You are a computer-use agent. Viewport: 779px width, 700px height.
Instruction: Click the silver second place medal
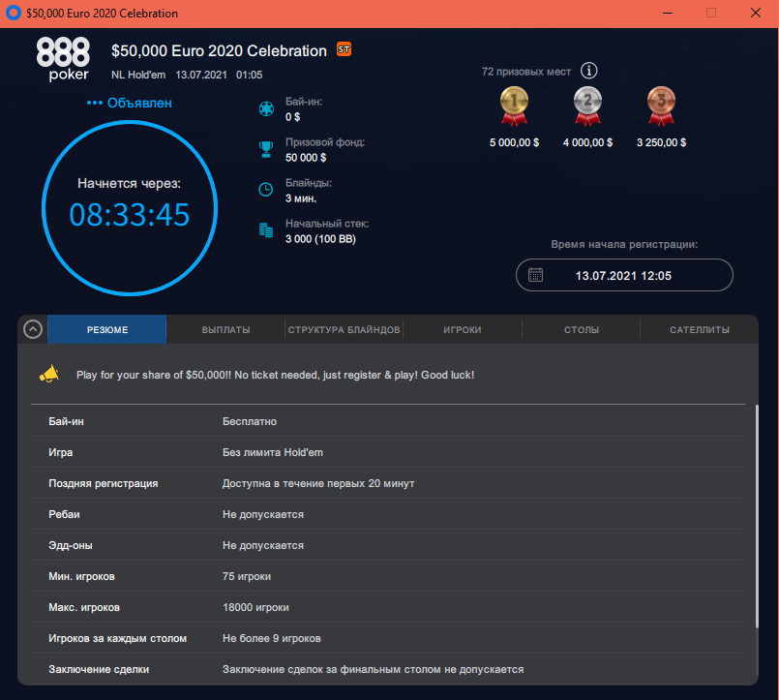click(x=587, y=106)
